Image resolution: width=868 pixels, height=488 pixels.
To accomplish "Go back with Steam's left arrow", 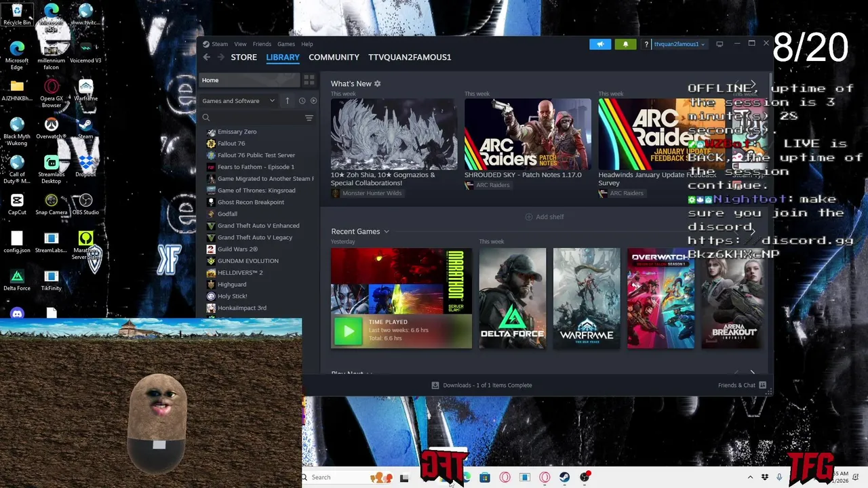I will 206,58.
